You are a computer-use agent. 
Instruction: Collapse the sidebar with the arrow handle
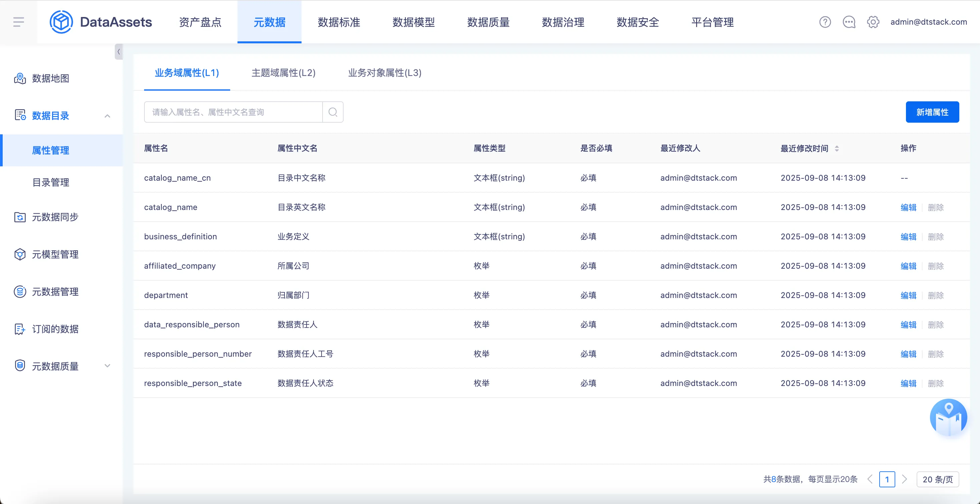(x=119, y=52)
